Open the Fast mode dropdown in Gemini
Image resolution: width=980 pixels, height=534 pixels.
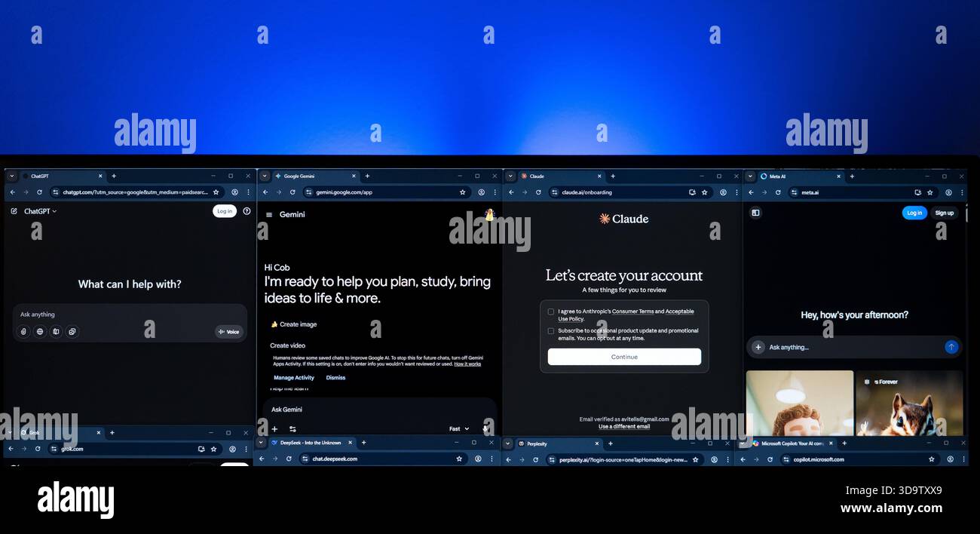tap(459, 428)
